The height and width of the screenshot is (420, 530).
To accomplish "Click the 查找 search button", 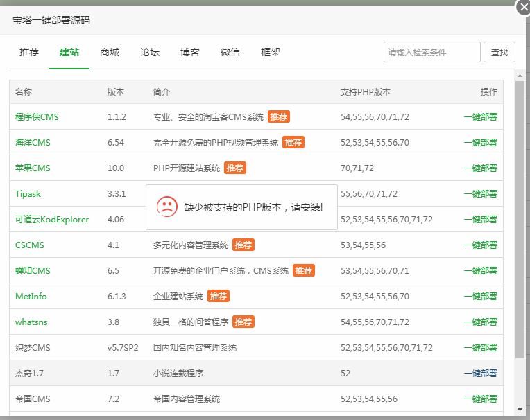I will click(x=499, y=52).
